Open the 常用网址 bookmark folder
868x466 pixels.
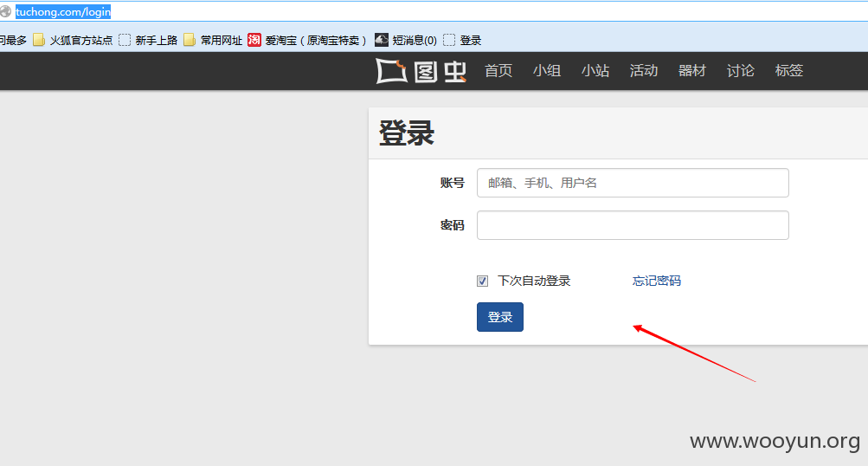click(213, 40)
